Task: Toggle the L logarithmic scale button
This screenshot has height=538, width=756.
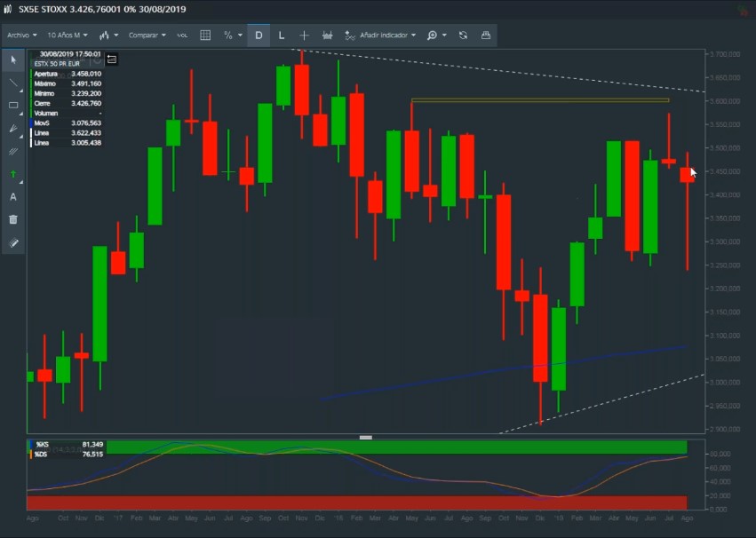Action: [x=282, y=36]
